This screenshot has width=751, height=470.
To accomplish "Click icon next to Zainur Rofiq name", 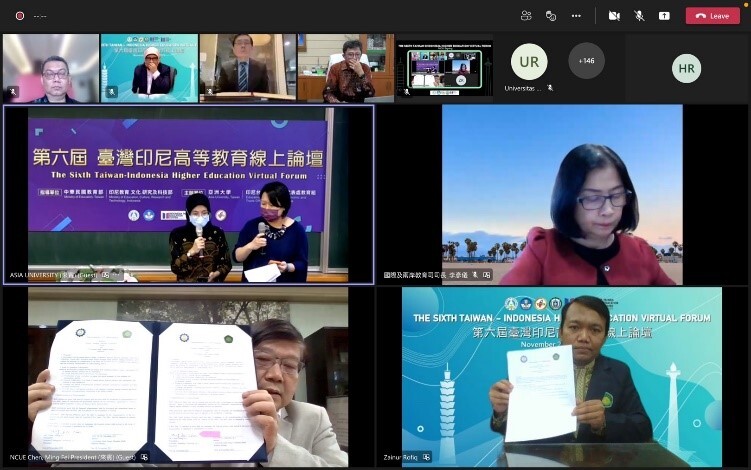I will coord(426,457).
